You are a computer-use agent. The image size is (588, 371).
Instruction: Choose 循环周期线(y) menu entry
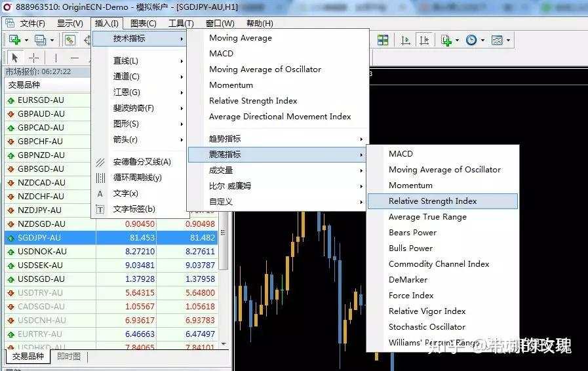click(140, 178)
